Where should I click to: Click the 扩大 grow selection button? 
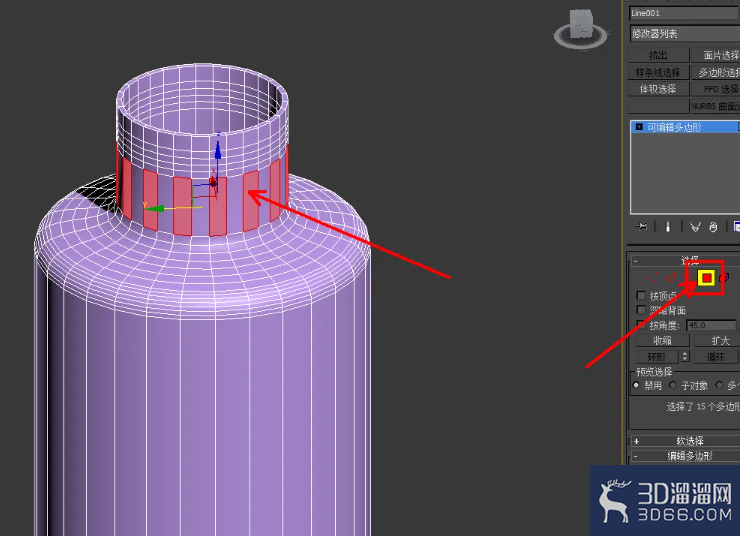pos(717,340)
